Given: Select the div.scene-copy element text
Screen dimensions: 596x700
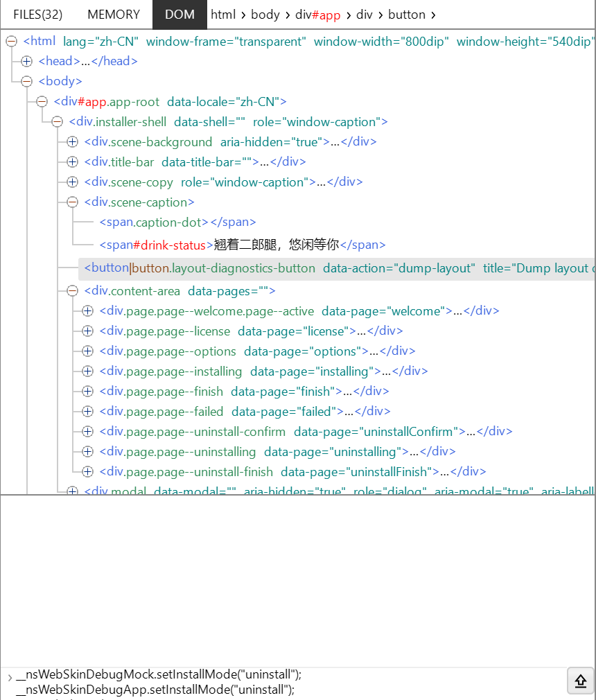Looking at the screenshot, I should click(223, 182).
